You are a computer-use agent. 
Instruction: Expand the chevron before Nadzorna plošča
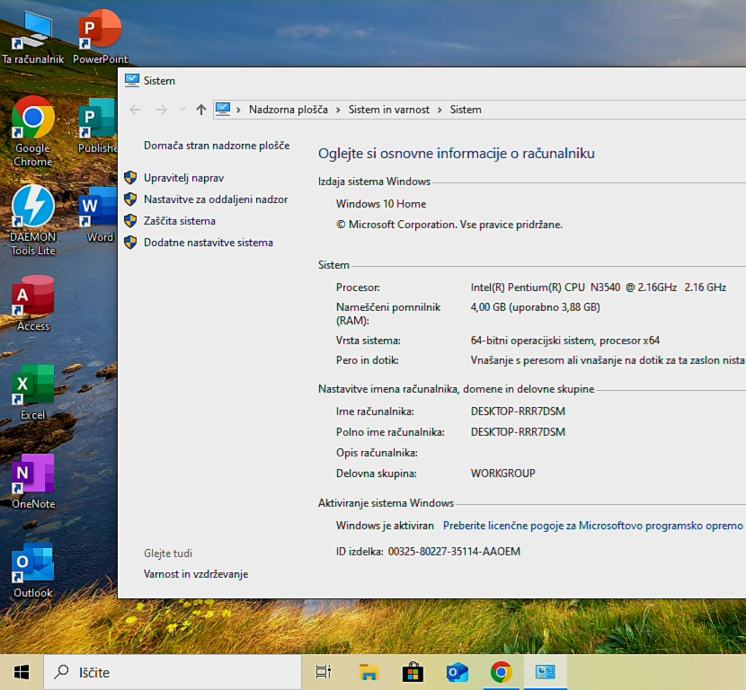point(238,110)
